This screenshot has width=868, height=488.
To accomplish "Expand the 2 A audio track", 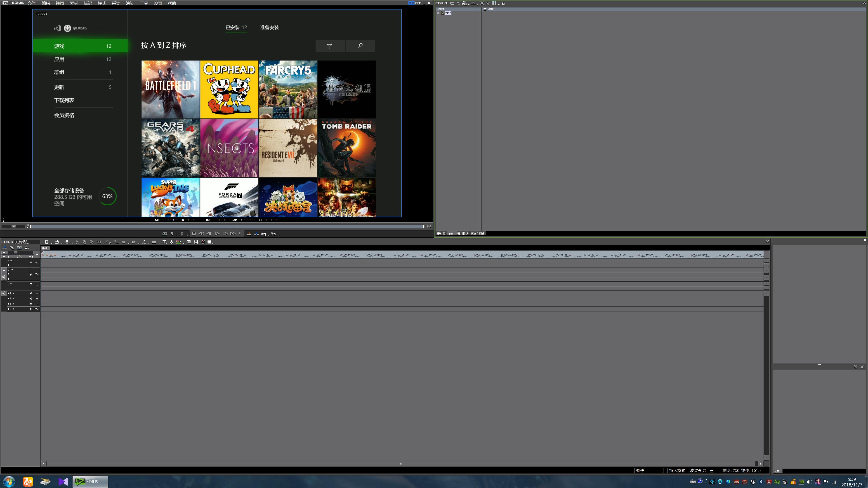I will pos(9,299).
